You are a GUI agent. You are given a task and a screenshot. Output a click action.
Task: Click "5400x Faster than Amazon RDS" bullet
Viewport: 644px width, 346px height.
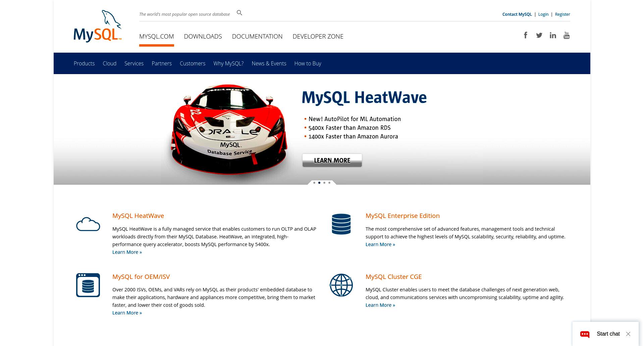click(x=350, y=128)
